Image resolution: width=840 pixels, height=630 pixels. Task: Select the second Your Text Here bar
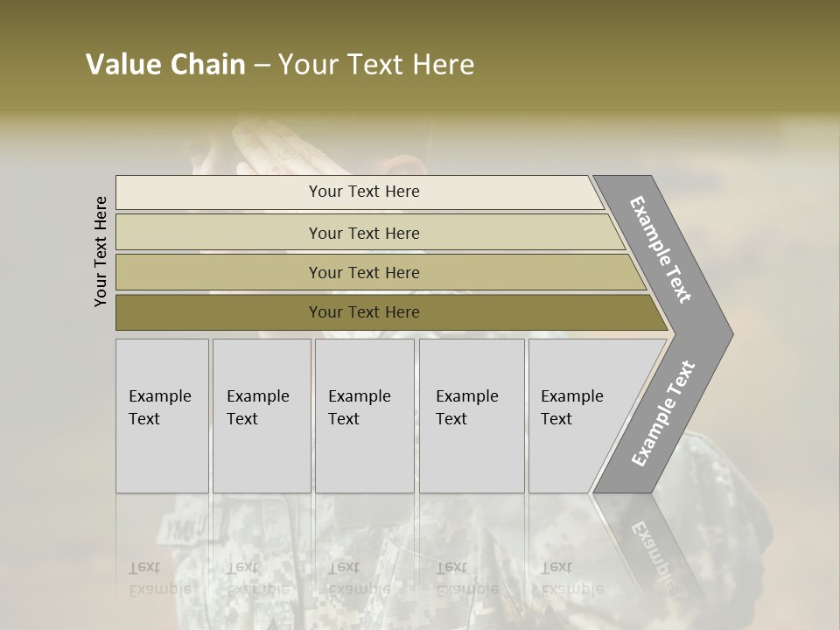tap(364, 233)
